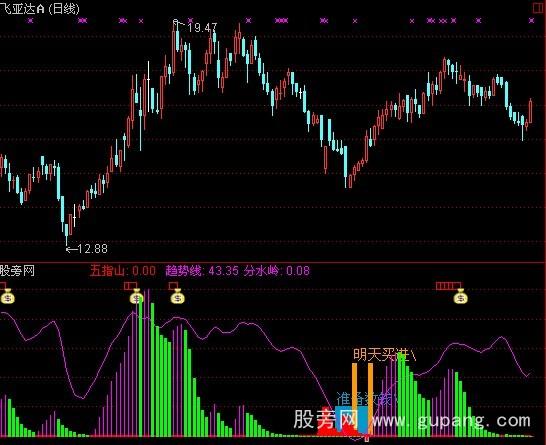Viewport: 546px width, 445px height.
Task: Click the arrow marker beside 12.88 low price
Action: pos(71,249)
